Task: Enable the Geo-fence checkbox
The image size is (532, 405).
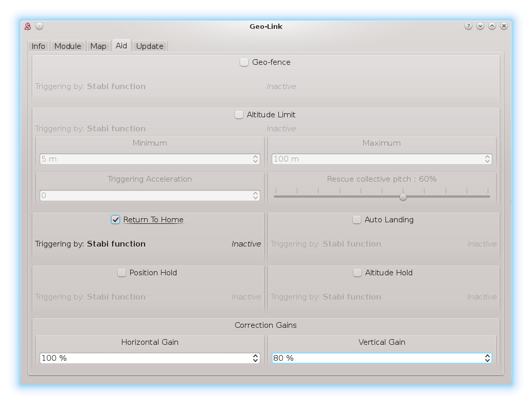Action: [x=244, y=62]
